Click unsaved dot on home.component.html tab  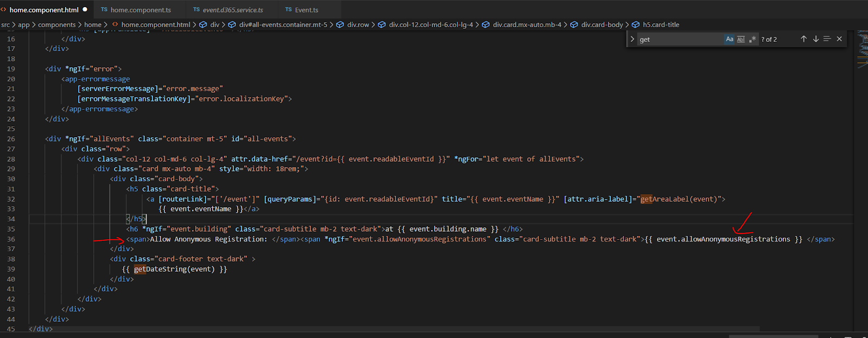tap(85, 10)
